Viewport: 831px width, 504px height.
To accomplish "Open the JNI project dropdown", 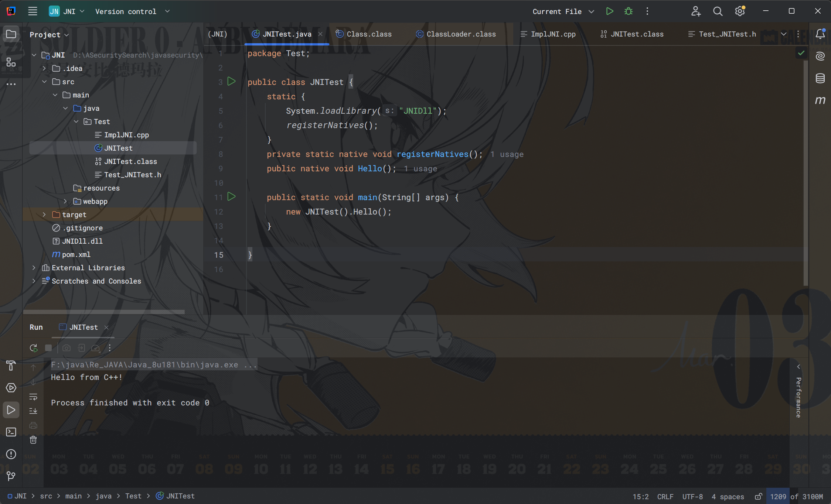I will [67, 11].
